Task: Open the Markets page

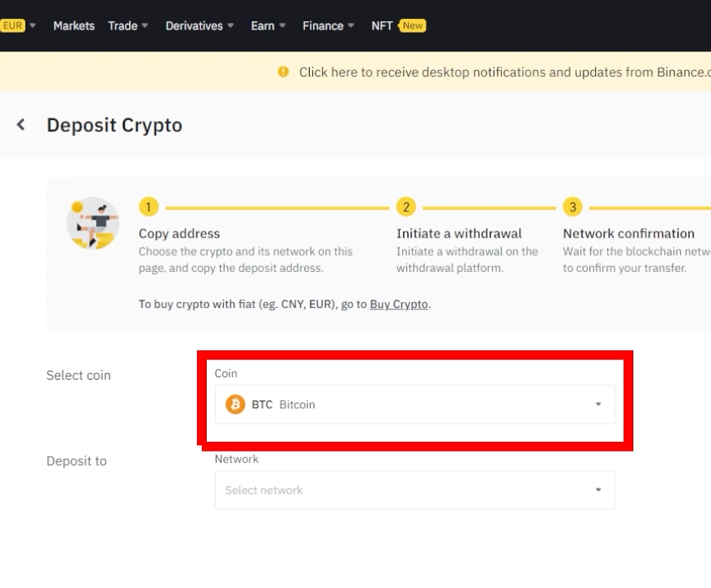Action: click(74, 26)
